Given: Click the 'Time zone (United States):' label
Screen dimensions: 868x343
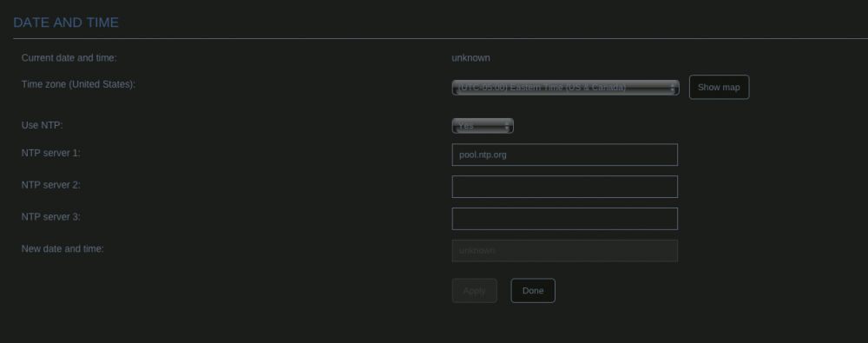Looking at the screenshot, I should point(78,84).
